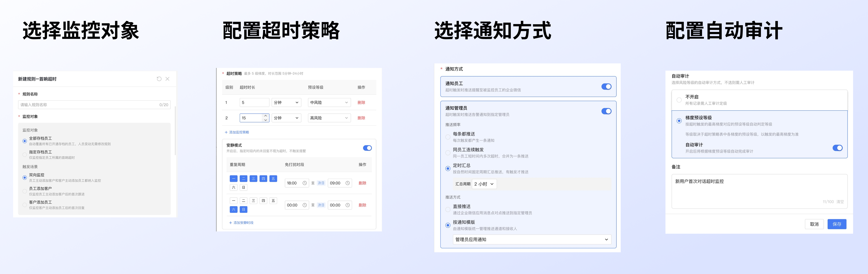Select 按通知模版 push method
Screen dimensions: 868x274
(448, 225)
